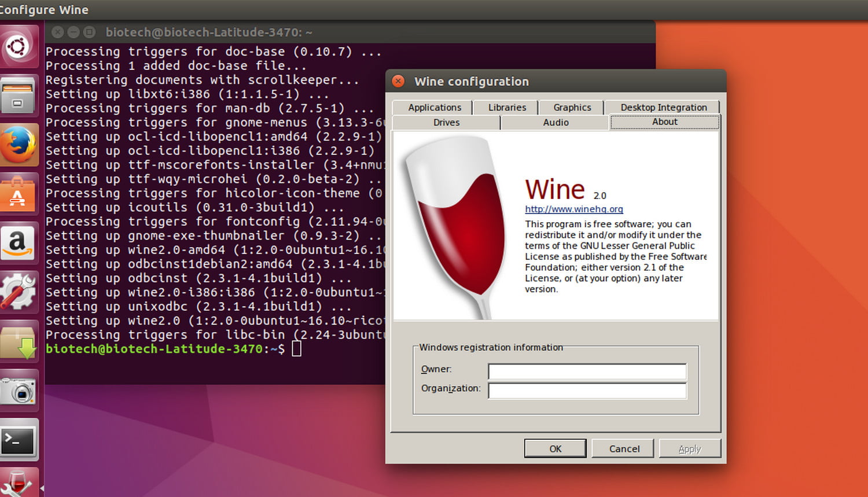Viewport: 868px width, 497px height.
Task: Launch Firefox from the launcher
Action: coord(19,145)
